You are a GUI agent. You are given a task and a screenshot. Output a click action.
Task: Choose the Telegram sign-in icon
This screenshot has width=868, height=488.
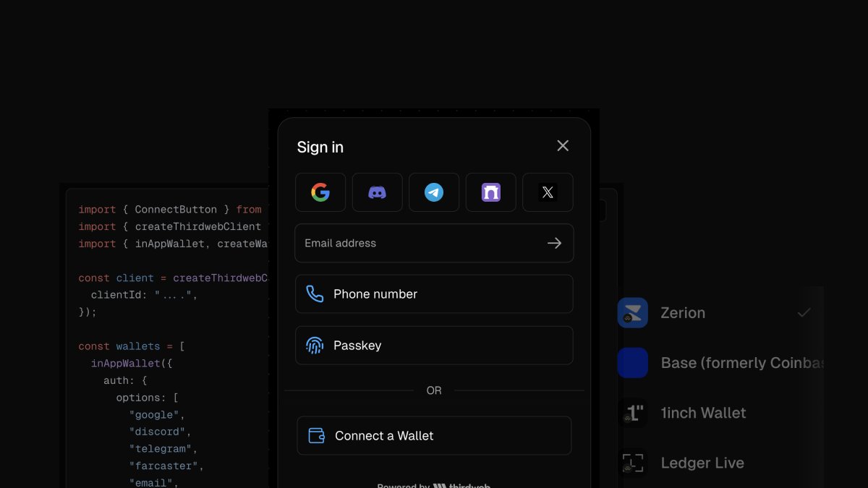click(434, 192)
